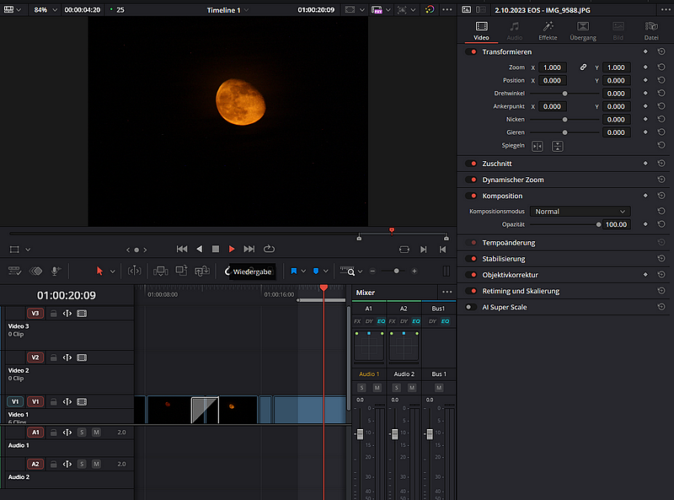Screen dimensions: 674x500
Task: Disable the Dynamischer Zoom toggle
Action: [x=473, y=179]
